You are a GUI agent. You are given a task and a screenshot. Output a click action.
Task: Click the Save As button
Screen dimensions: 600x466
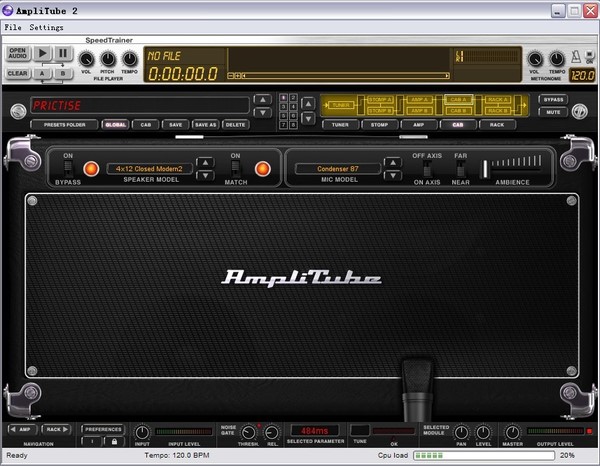tap(205, 125)
